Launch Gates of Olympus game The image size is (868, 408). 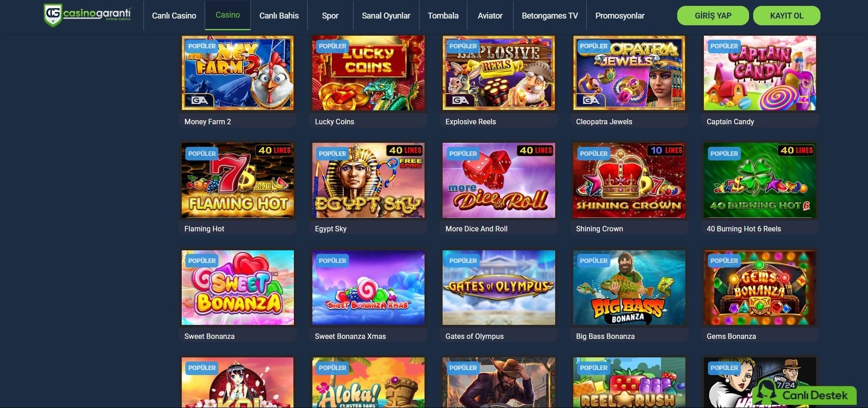pyautogui.click(x=499, y=287)
